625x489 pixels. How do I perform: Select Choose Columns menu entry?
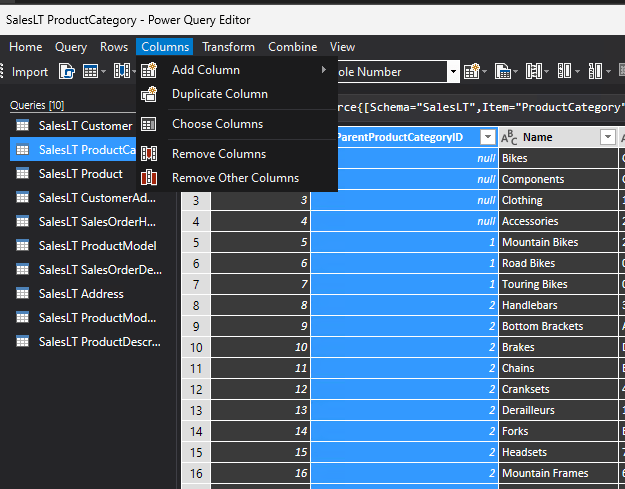(237, 124)
